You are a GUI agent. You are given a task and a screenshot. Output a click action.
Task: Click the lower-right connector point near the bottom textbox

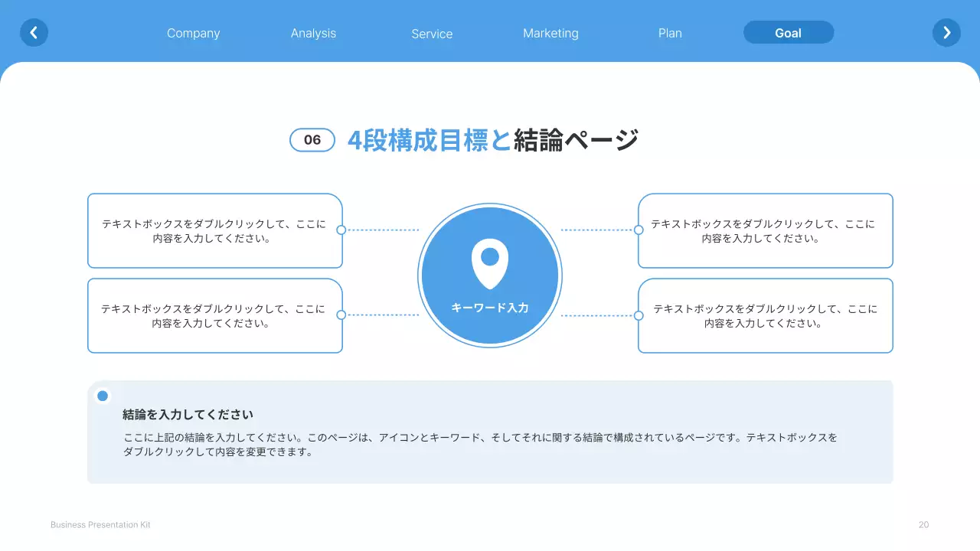click(639, 315)
